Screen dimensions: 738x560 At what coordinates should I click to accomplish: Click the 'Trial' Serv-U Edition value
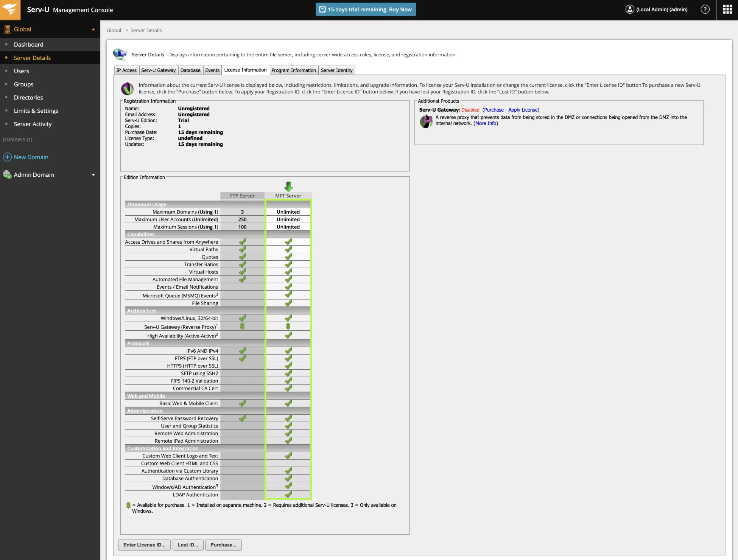(x=184, y=120)
